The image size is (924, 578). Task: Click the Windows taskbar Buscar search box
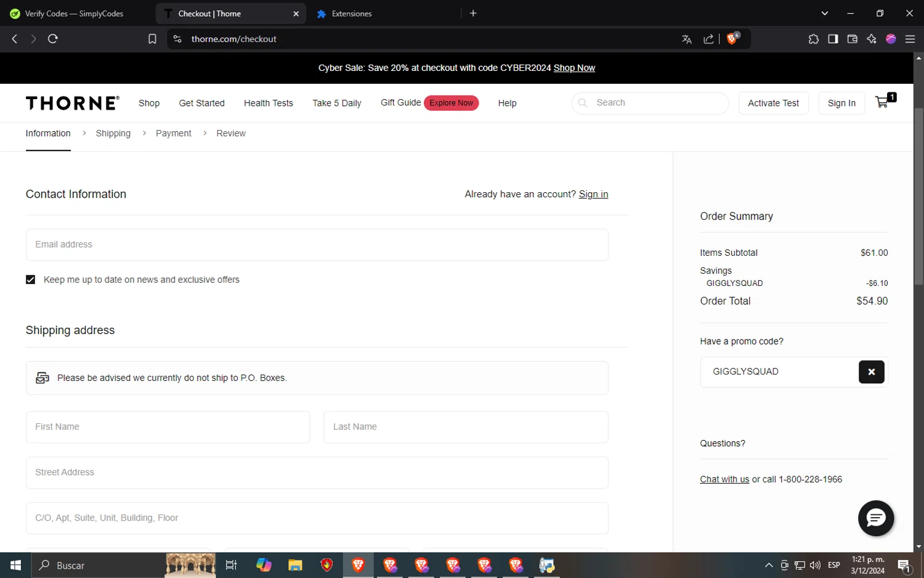pyautogui.click(x=99, y=565)
